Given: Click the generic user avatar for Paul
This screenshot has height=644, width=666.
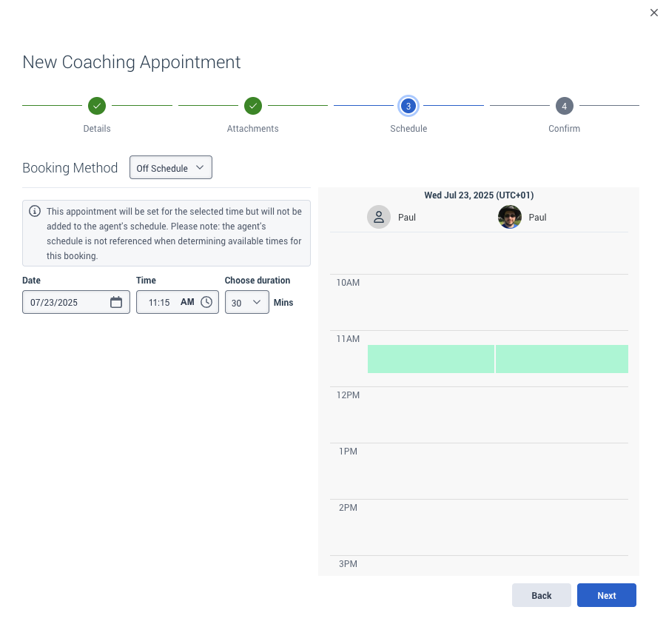Looking at the screenshot, I should [378, 217].
